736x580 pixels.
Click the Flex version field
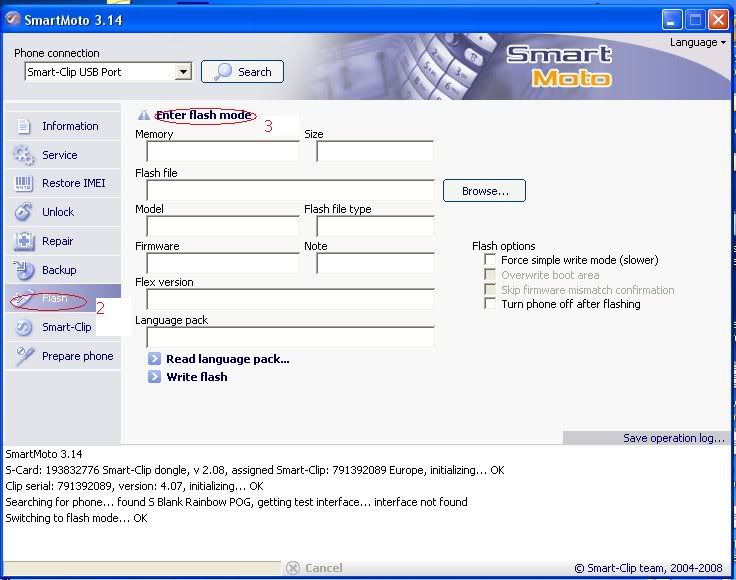tap(290, 299)
